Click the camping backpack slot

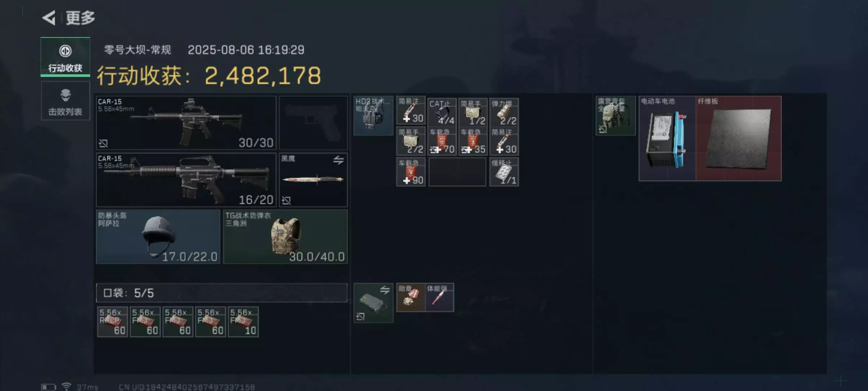pyautogui.click(x=616, y=115)
